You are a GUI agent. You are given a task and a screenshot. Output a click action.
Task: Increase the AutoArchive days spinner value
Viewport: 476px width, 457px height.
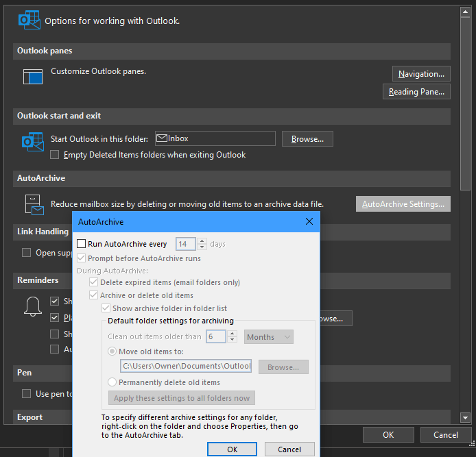click(x=202, y=241)
